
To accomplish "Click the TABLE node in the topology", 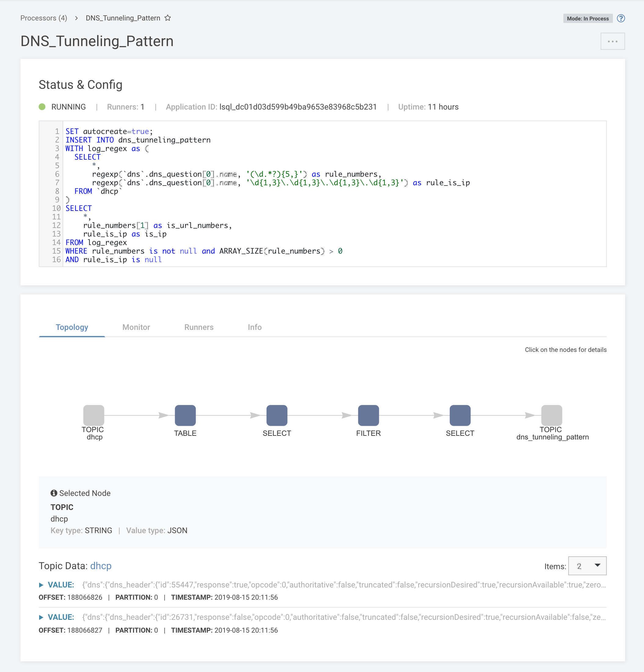I will 185,415.
